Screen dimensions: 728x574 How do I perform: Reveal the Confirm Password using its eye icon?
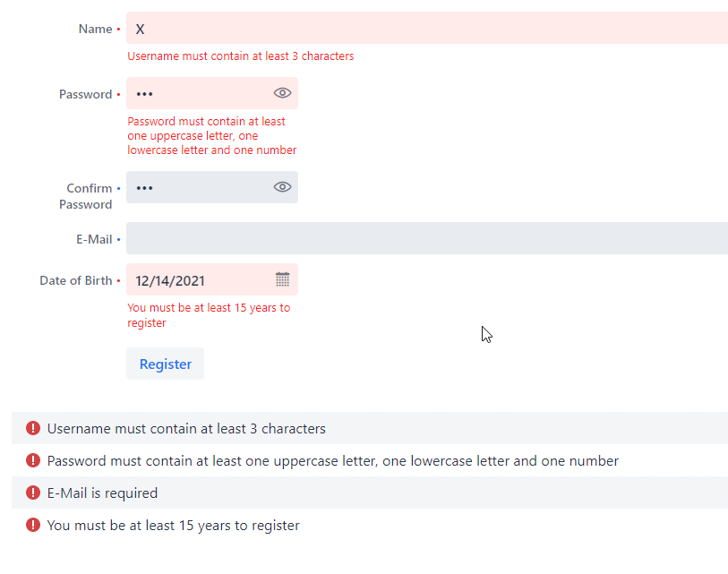pos(282,186)
